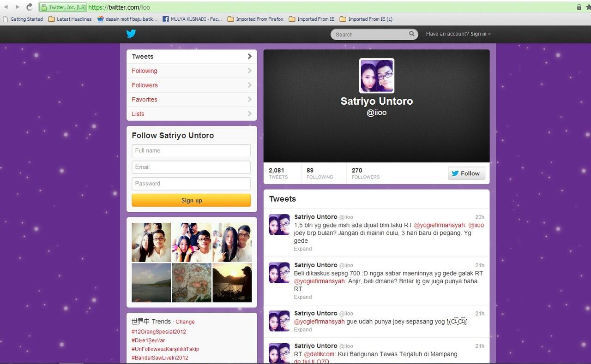Click the Full name input field

(x=191, y=150)
